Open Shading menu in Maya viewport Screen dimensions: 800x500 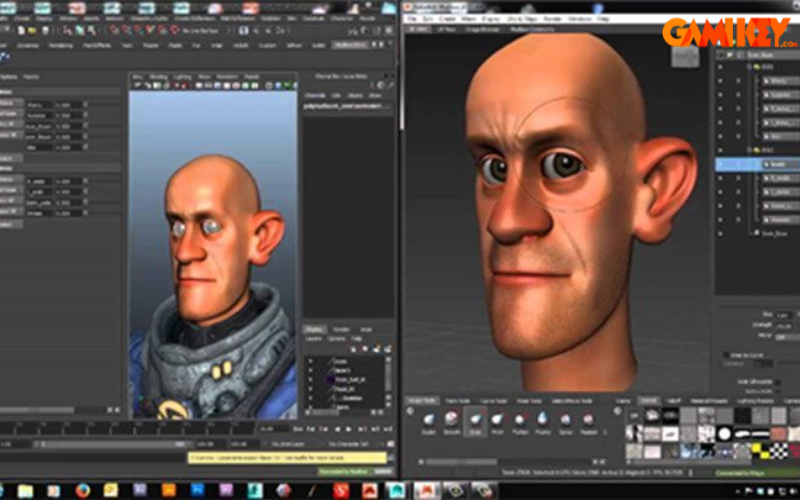158,77
